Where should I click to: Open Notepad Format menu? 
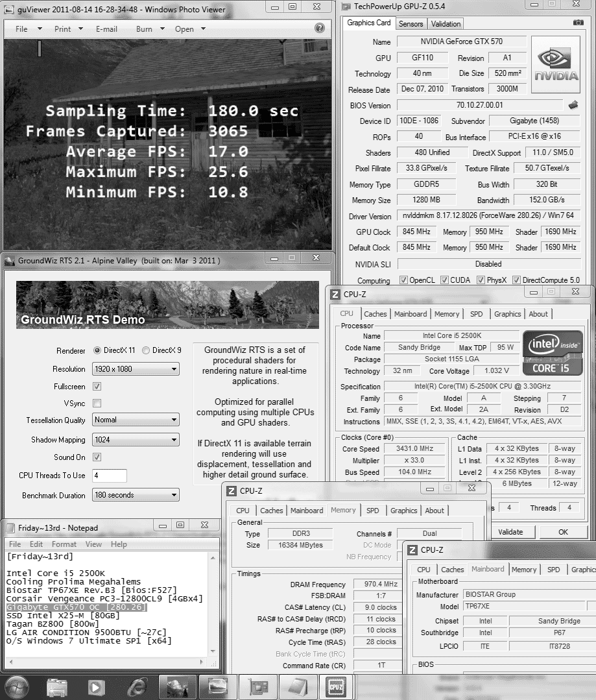click(64, 544)
